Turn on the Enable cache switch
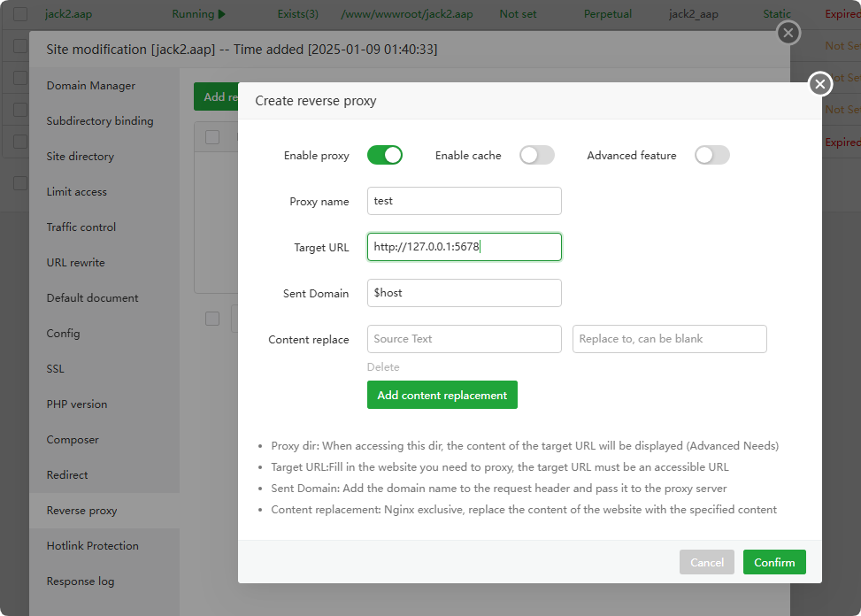This screenshot has width=861, height=616. pyautogui.click(x=536, y=156)
